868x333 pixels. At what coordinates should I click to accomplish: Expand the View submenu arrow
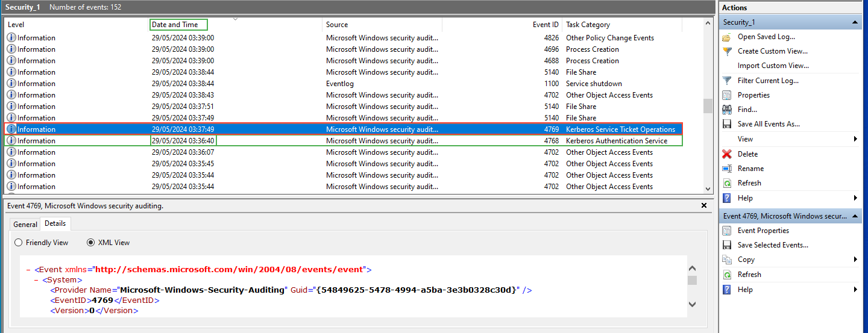coord(855,139)
